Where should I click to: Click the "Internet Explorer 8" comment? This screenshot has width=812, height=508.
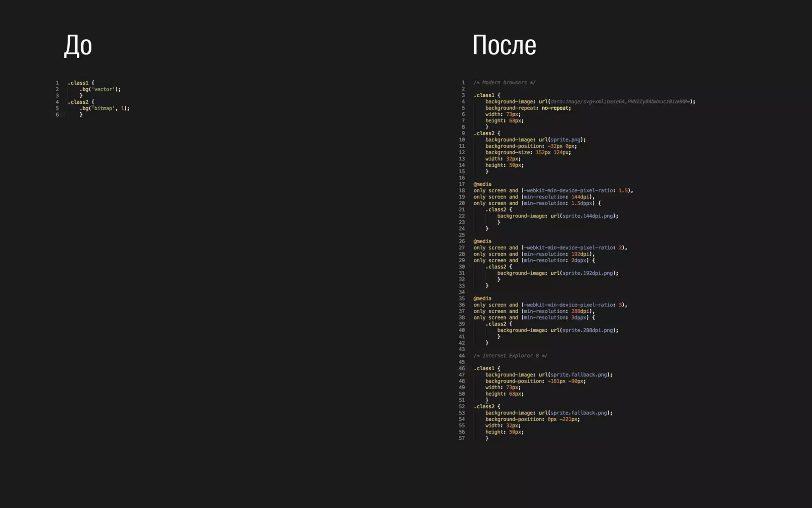510,356
